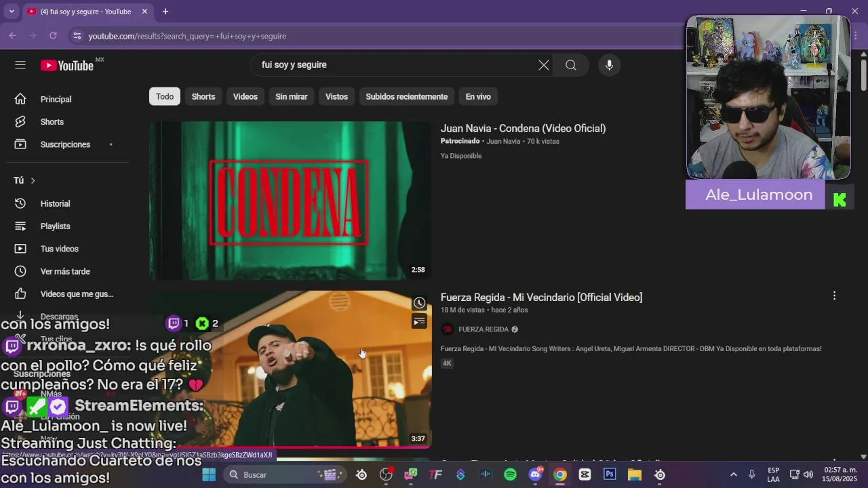Open the Windows Start menu

(x=209, y=474)
